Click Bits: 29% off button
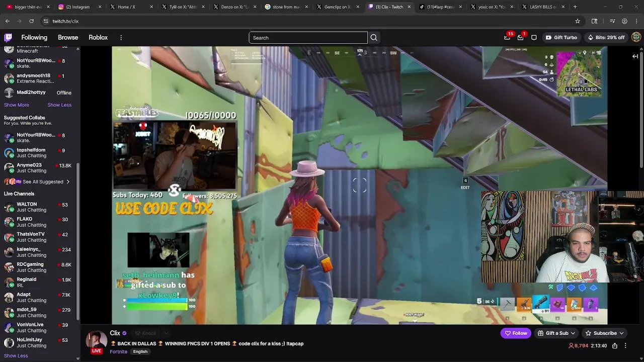Viewport: 644px width, 362px height. pos(606,38)
